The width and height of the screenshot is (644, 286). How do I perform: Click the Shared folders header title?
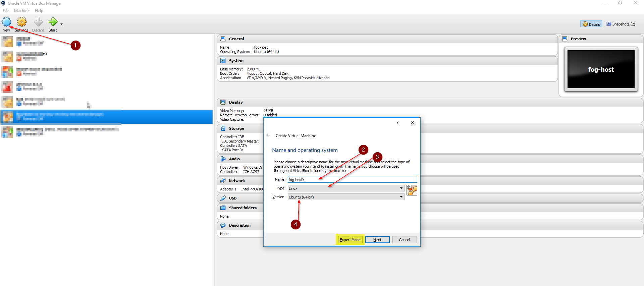pyautogui.click(x=243, y=208)
